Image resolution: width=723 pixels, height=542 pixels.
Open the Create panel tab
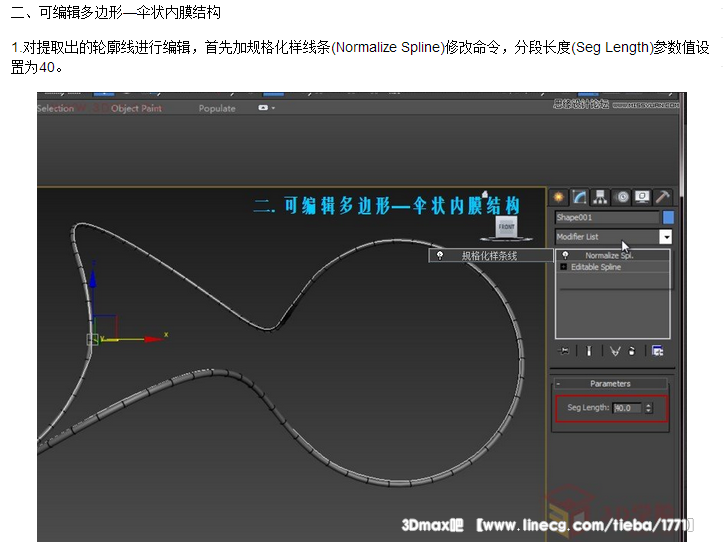[558, 197]
